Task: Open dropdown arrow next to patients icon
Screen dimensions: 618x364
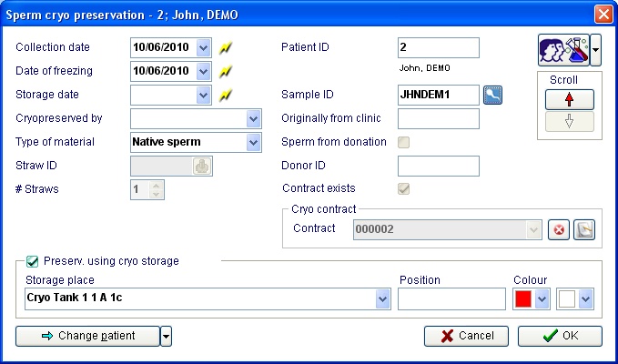Action: [595, 50]
